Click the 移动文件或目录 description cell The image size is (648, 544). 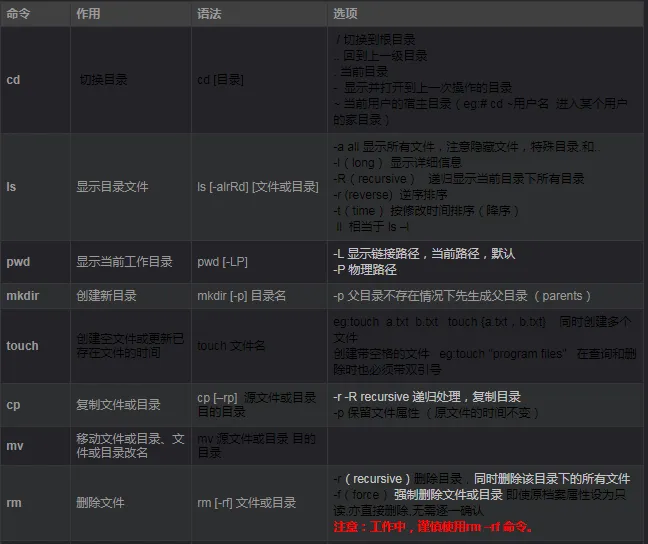tap(131, 446)
